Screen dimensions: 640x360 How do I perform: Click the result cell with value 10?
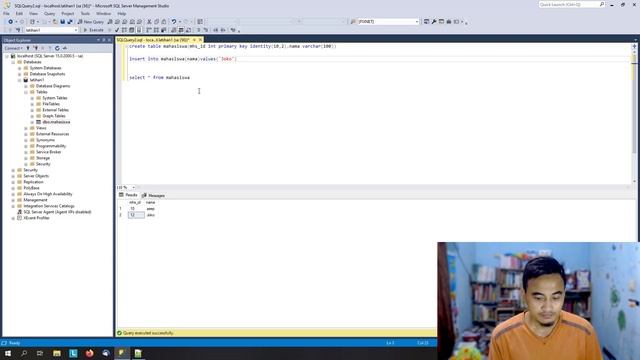pyautogui.click(x=136, y=209)
